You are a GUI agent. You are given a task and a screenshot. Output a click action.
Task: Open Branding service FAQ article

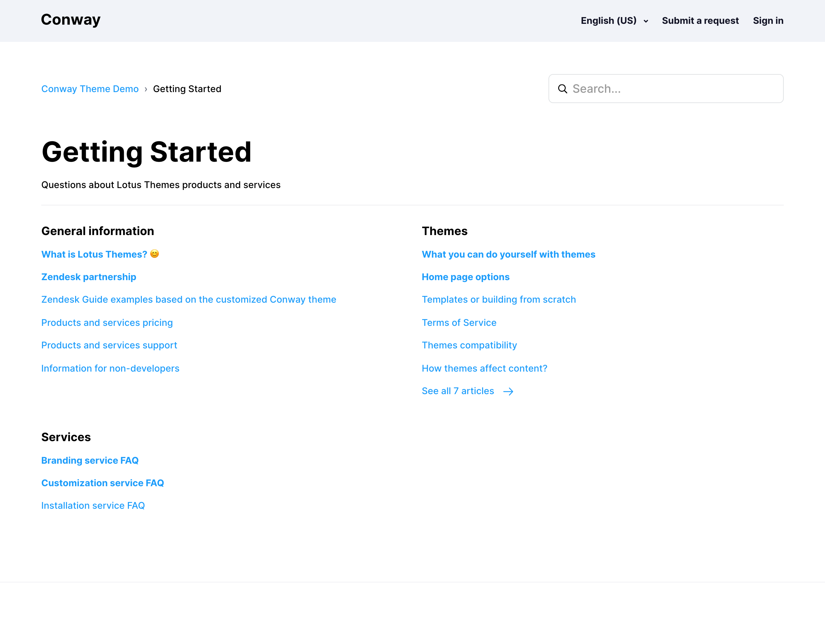tap(90, 460)
